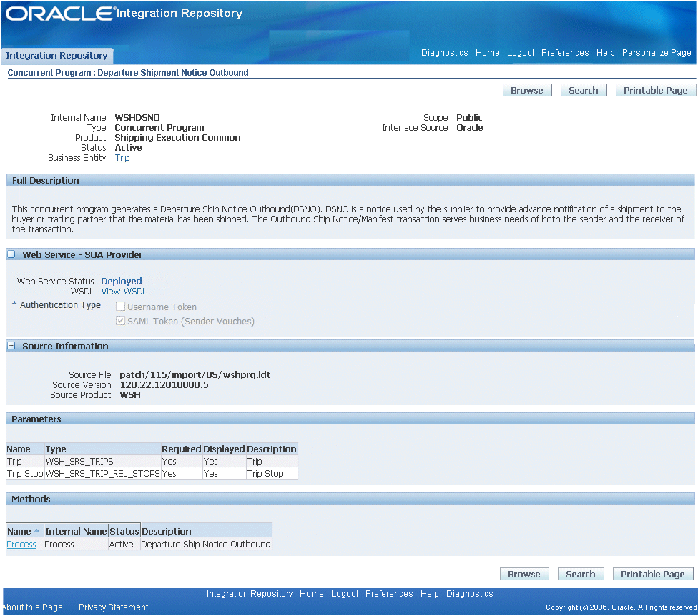Click the Preferences footer link
Viewport: 698px width, 616px height.
(x=389, y=594)
